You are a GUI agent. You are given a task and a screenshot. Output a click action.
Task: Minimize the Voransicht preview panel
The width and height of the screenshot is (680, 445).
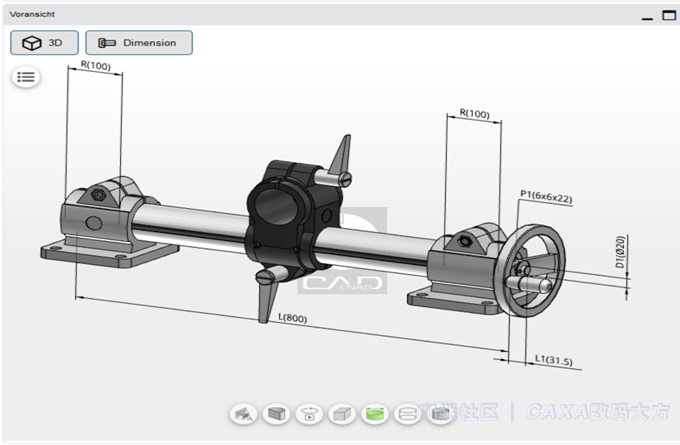click(647, 16)
